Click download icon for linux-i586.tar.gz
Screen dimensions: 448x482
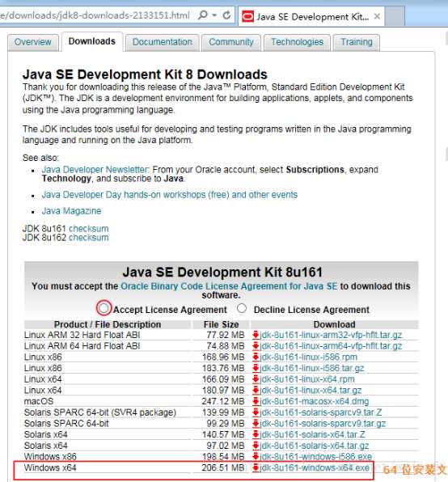click(x=256, y=368)
